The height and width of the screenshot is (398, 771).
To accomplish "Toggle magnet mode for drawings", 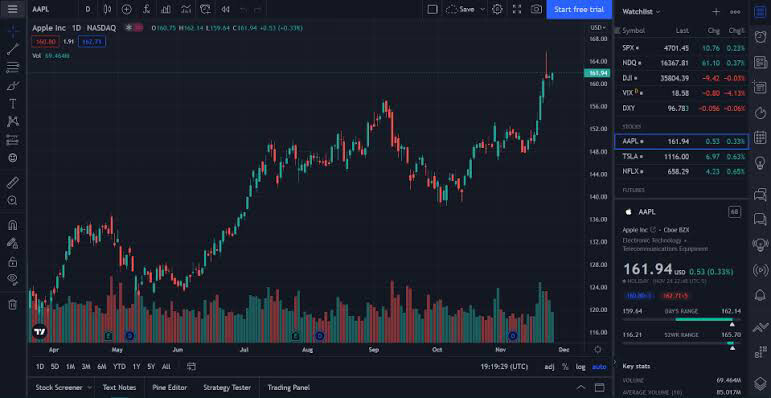I will pos(13,225).
